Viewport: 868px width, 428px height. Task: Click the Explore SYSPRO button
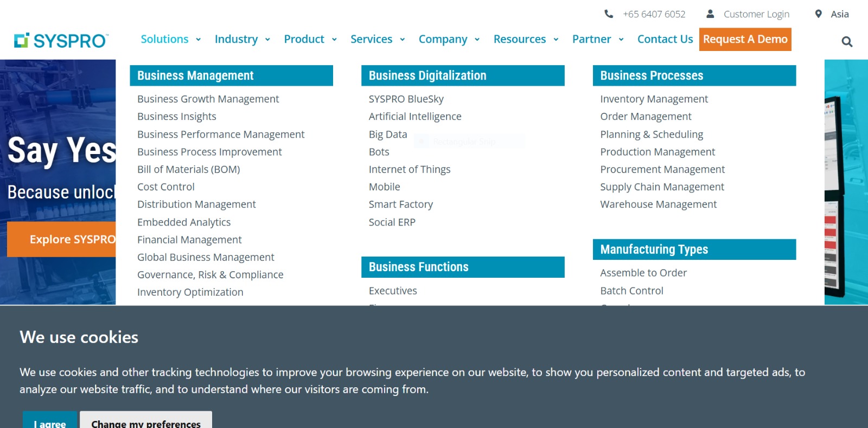pos(61,239)
